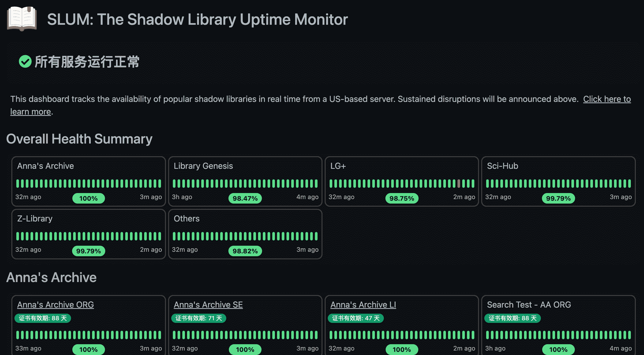This screenshot has height=355, width=644.
Task: Click the Z-Library heartbeat bar
Action: pos(88,236)
